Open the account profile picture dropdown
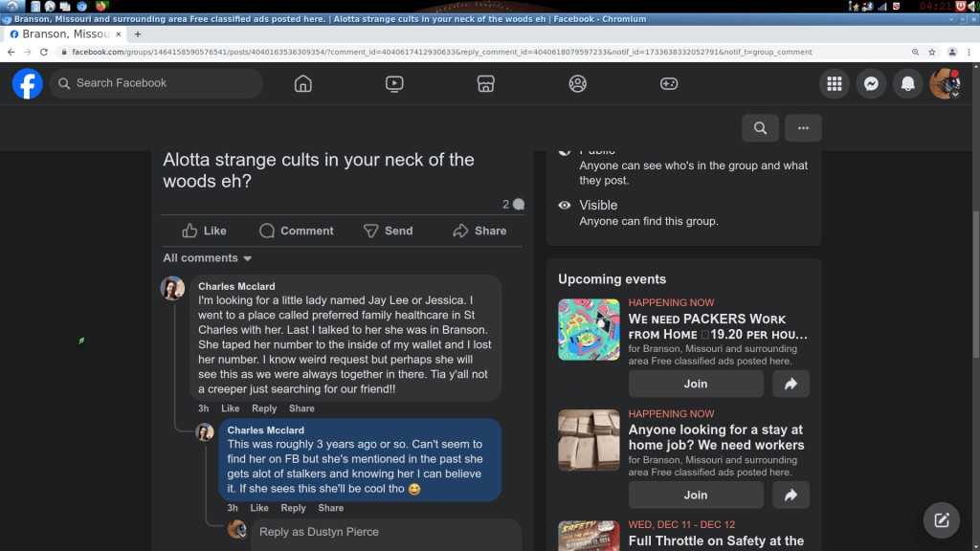Image resolution: width=980 pixels, height=551 pixels. (x=946, y=84)
